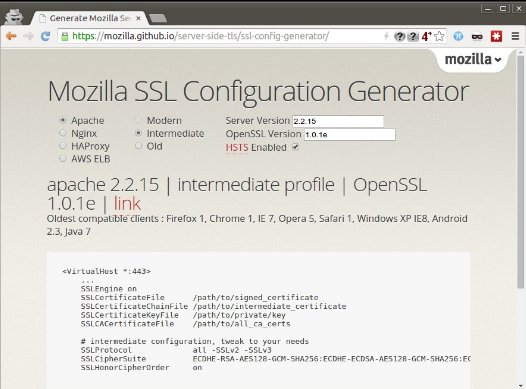
Task: Click the red number 4 extension icon
Action: pos(426,36)
